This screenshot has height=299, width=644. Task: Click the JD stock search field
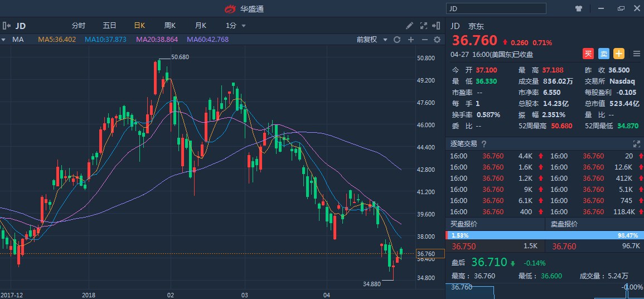pyautogui.click(x=497, y=8)
